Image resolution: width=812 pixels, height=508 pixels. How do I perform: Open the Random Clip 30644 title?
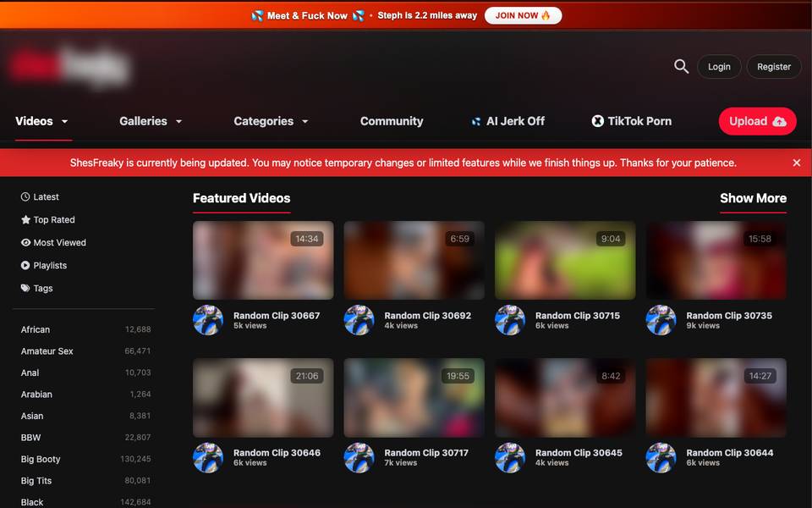pos(730,452)
